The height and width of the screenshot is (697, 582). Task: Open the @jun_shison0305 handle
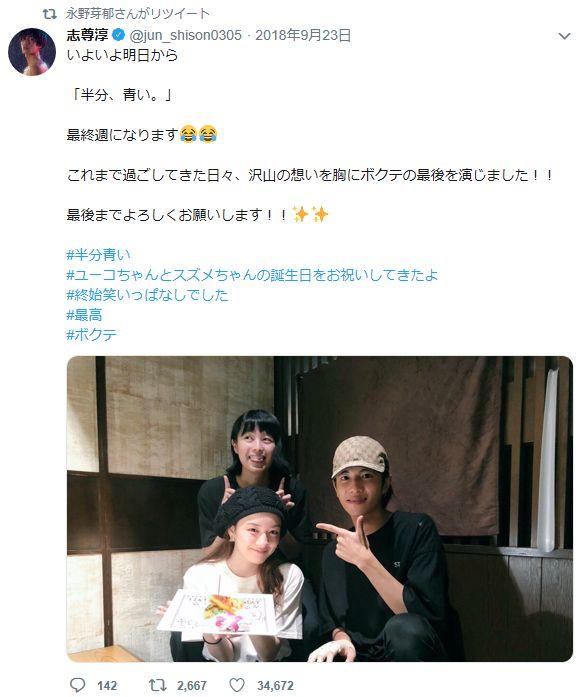pos(185,35)
